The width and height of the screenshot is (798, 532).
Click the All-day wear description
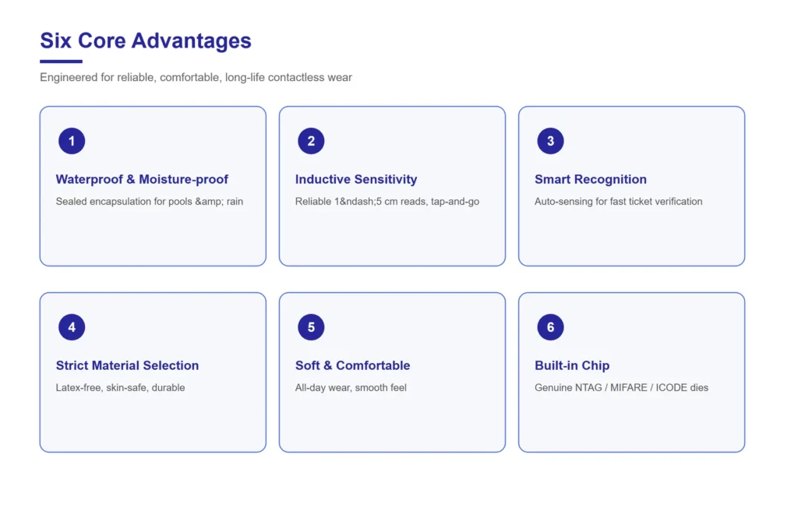pyautogui.click(x=351, y=388)
